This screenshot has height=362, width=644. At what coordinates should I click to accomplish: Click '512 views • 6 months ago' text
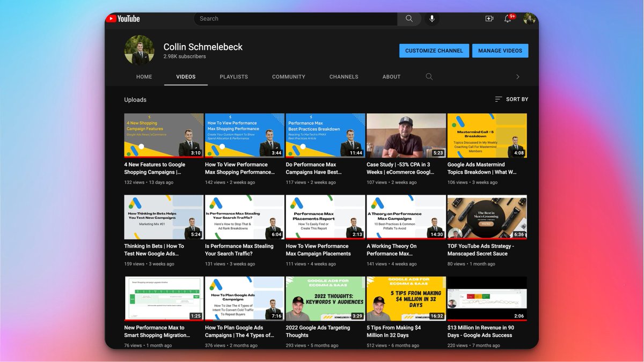pos(393,345)
